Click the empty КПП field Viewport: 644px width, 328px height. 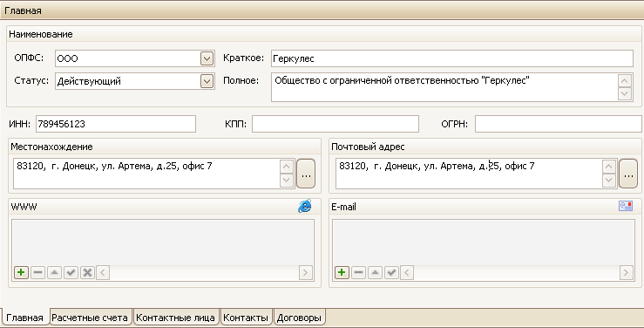(336, 124)
